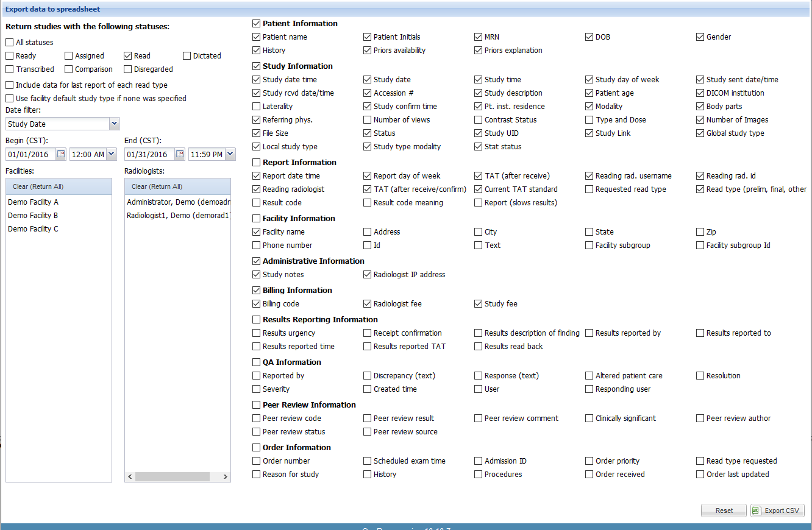This screenshot has height=530, width=812.
Task: Check the Comparison status checkbox
Action: point(68,69)
